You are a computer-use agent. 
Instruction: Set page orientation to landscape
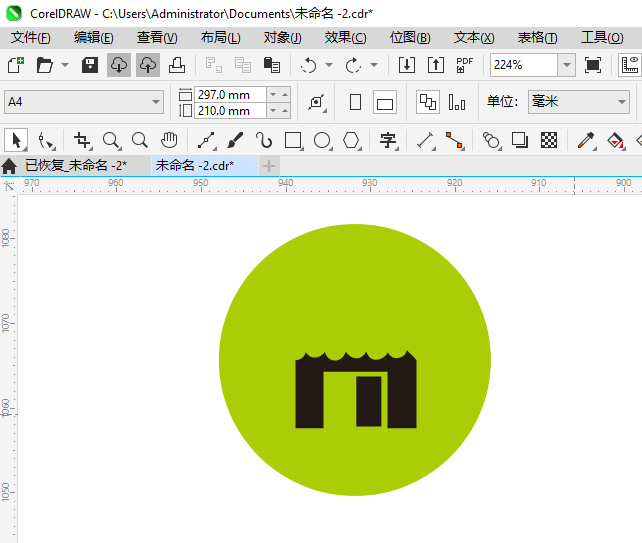385,102
